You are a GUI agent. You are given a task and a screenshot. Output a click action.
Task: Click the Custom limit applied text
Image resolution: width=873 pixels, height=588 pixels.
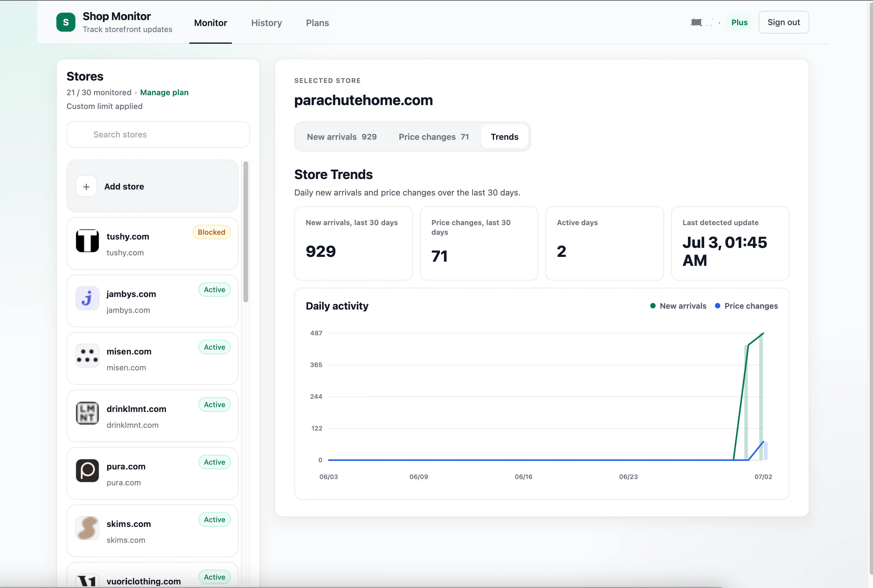[x=104, y=106]
